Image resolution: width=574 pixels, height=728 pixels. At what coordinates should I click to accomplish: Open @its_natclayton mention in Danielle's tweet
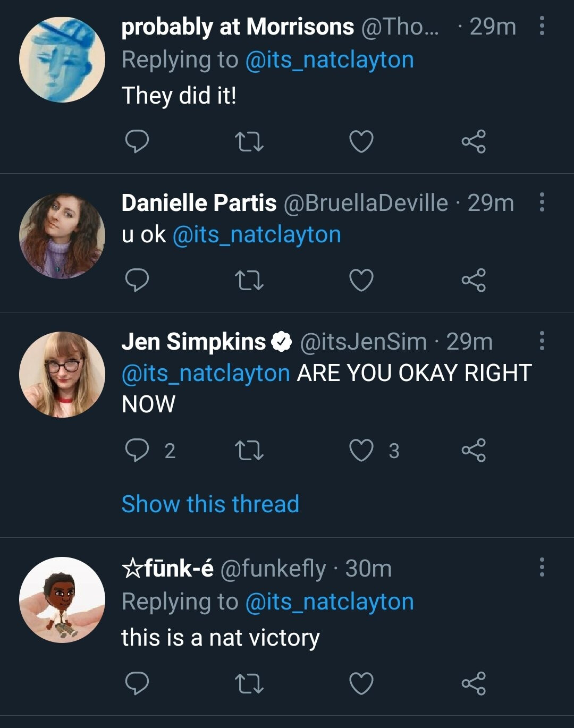tap(257, 235)
